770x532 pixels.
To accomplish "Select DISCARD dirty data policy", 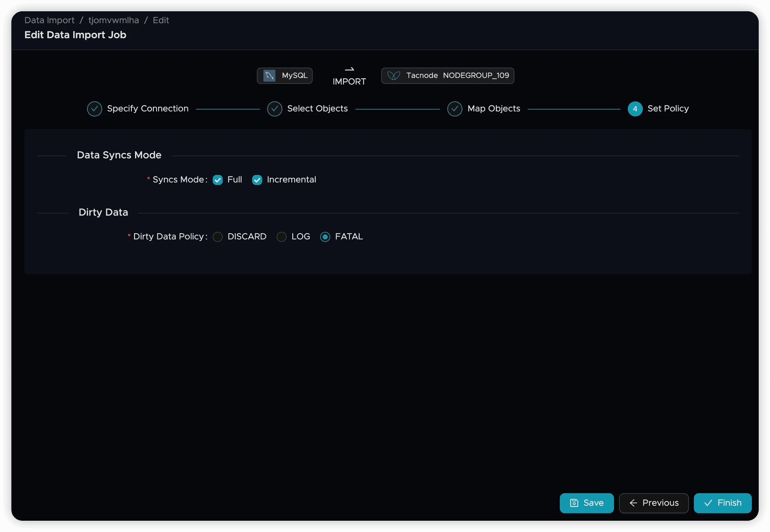I will pyautogui.click(x=217, y=237).
